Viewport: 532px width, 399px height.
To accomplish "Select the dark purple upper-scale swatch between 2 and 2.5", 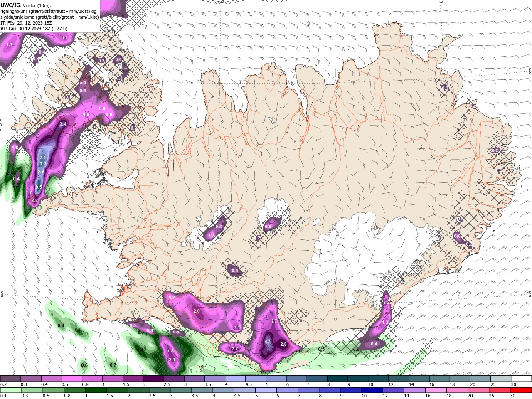I will point(153,379).
